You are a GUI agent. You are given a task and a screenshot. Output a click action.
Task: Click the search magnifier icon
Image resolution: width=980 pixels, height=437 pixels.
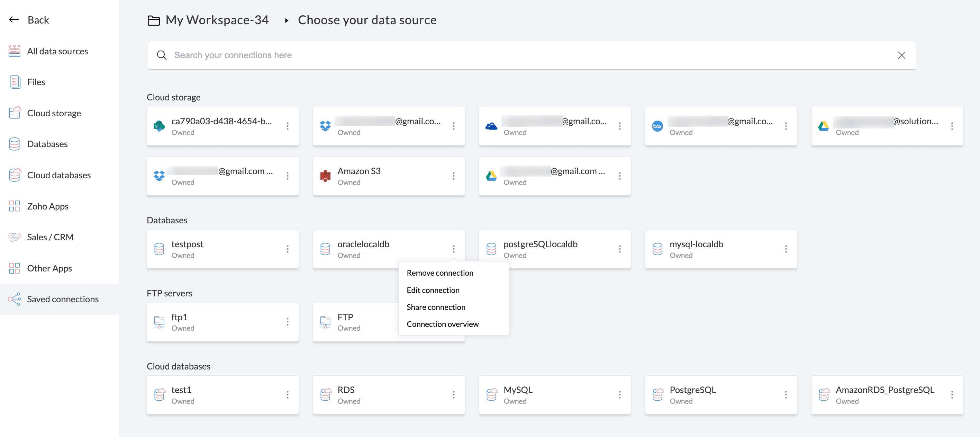pos(162,55)
